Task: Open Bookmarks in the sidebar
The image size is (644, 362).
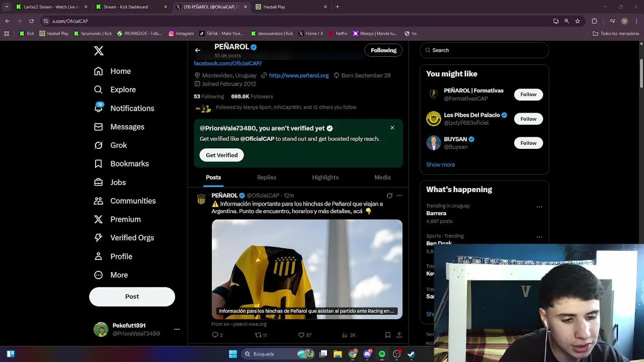Action: tap(121, 164)
